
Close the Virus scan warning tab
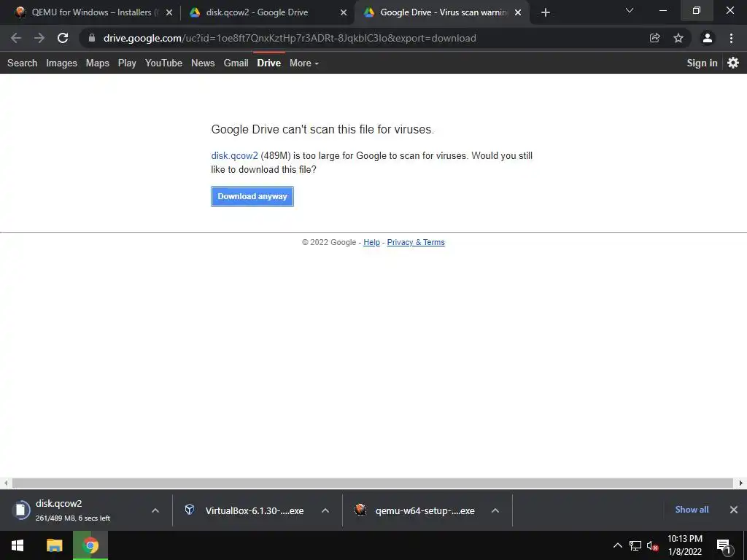(519, 13)
